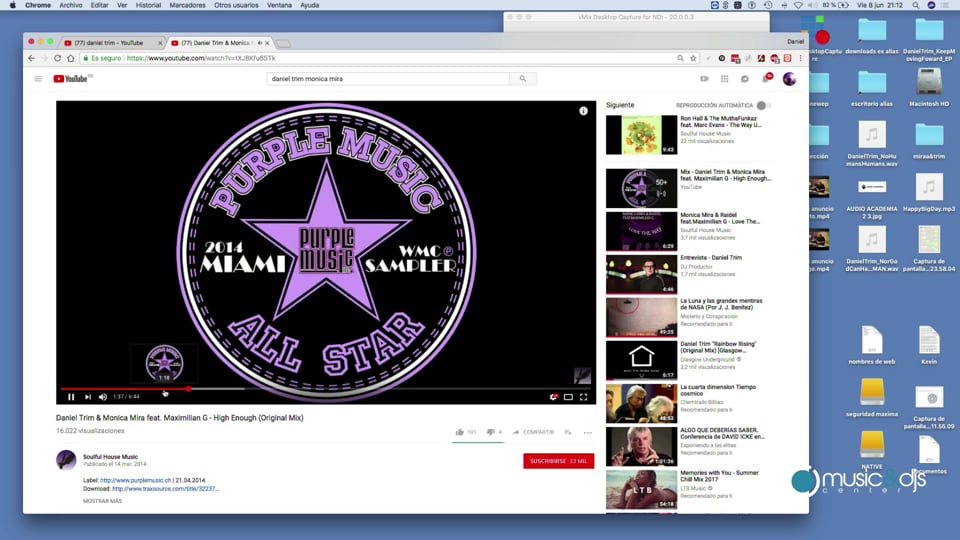The image size is (960, 540).
Task: Open the Archivo menu
Action: (70, 5)
